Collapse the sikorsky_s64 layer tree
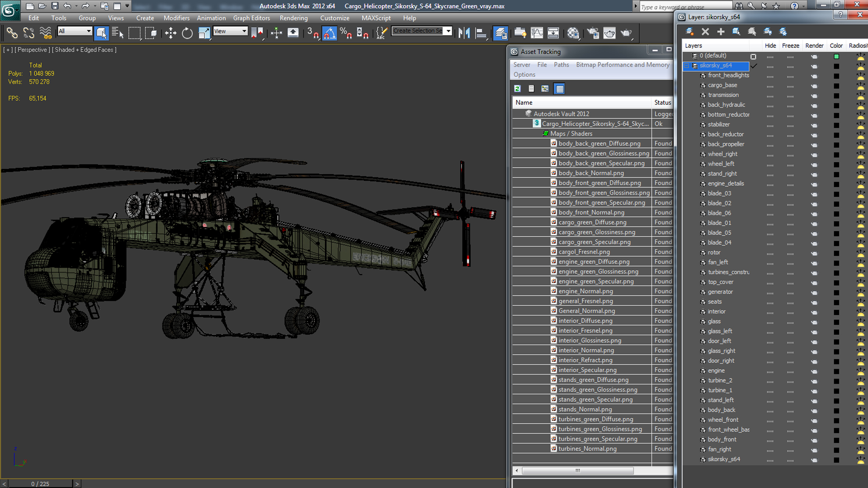Viewport: 868px width, 488px height. [686, 66]
